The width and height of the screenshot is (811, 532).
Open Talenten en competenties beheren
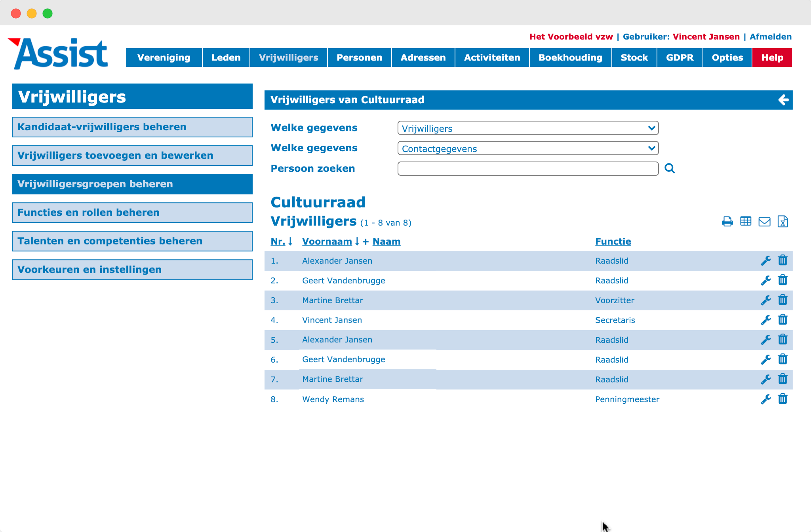click(x=132, y=241)
